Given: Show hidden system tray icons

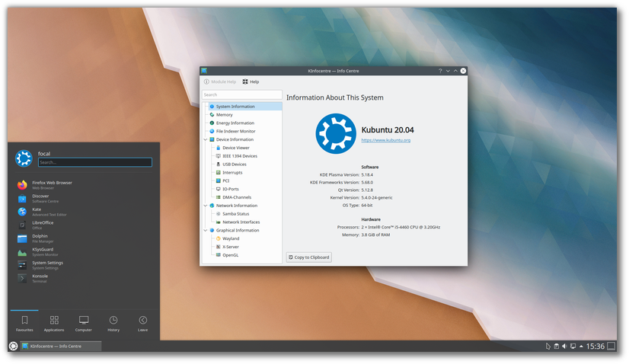Looking at the screenshot, I should point(581,346).
